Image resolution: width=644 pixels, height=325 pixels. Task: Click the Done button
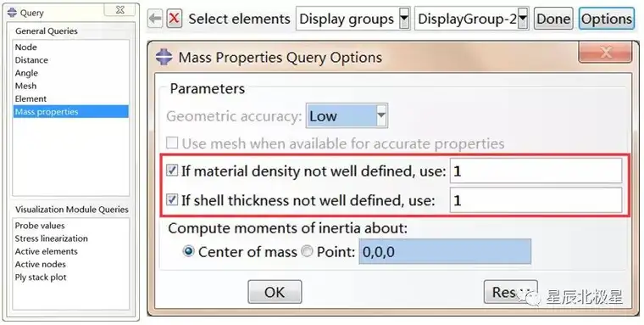553,19
